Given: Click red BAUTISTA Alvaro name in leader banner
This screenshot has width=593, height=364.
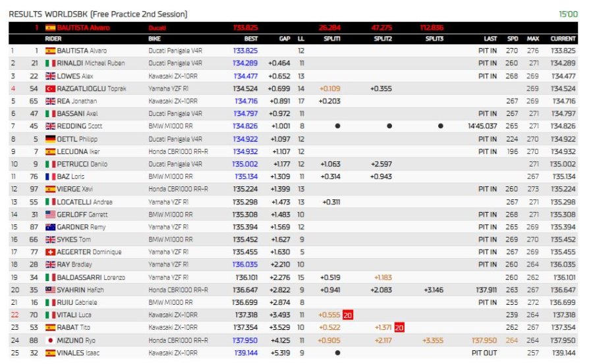Looking at the screenshot, I should [83, 28].
